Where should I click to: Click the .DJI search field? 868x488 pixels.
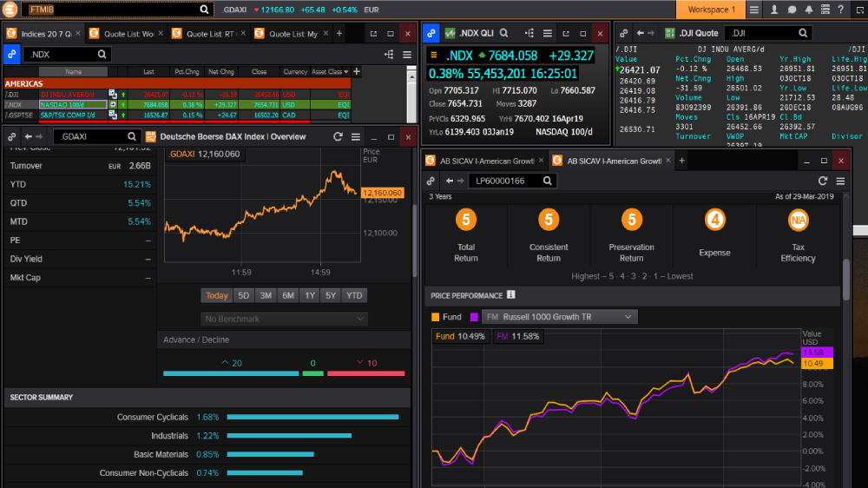pos(769,33)
